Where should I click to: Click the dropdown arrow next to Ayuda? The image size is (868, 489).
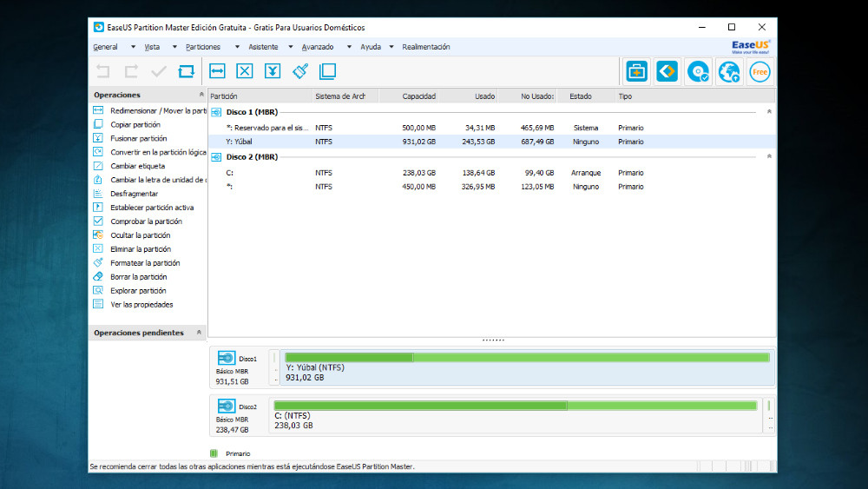tap(391, 47)
